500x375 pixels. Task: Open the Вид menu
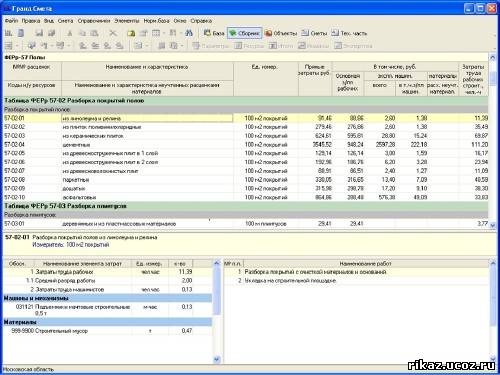(x=49, y=21)
